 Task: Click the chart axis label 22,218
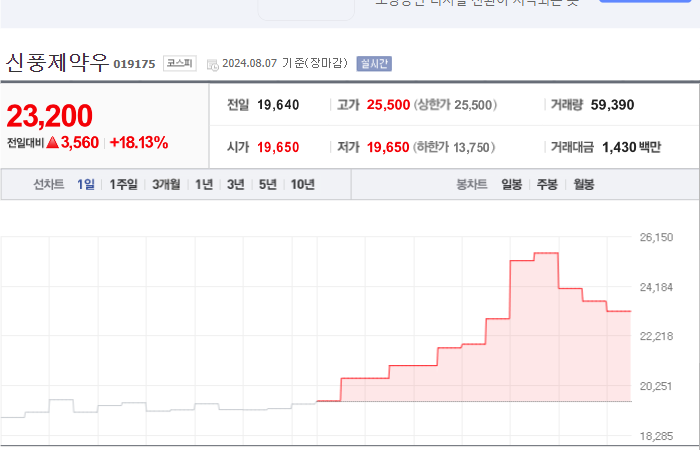[x=656, y=337]
